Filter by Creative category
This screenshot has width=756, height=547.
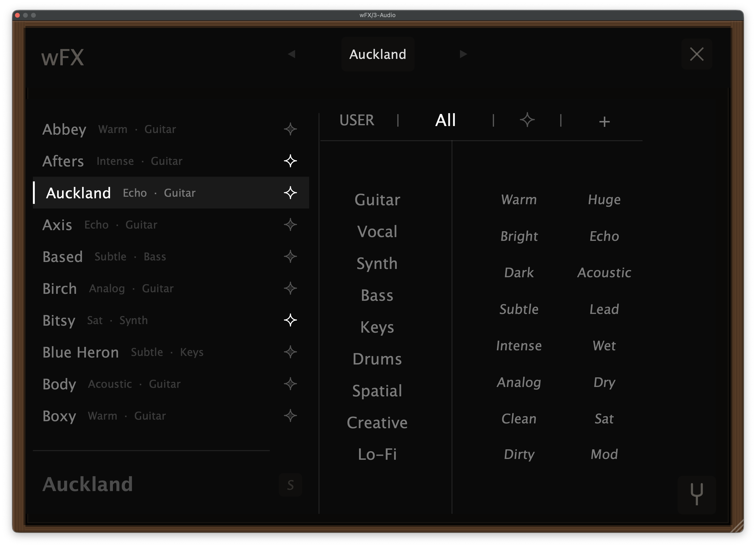[377, 423]
